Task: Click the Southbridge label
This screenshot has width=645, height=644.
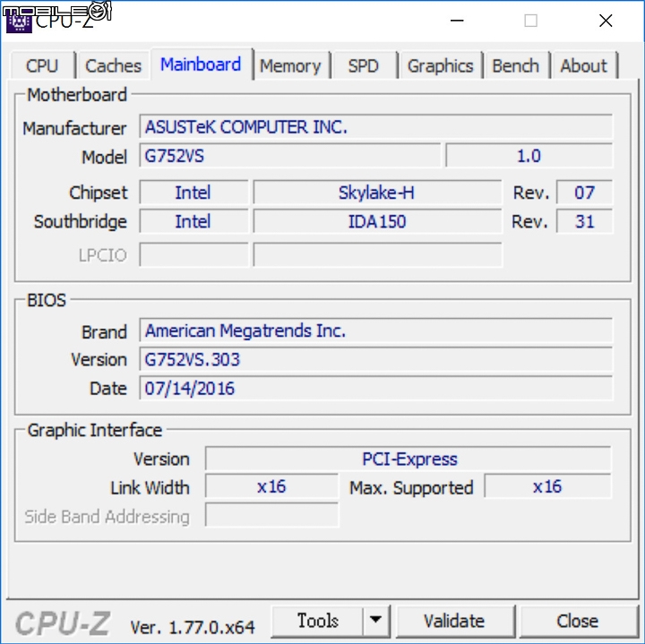Action: tap(81, 221)
